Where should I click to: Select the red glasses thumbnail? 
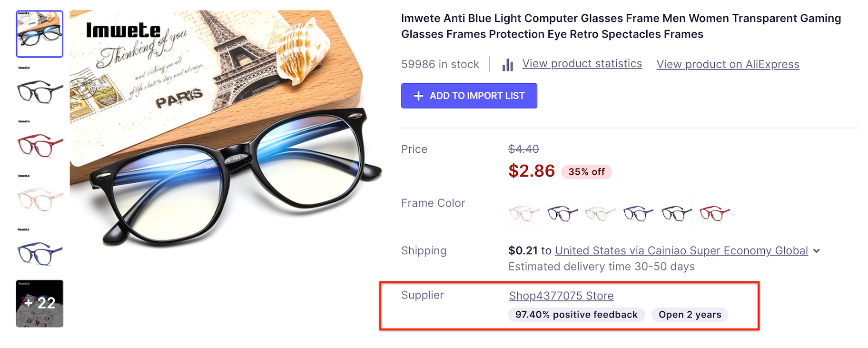[39, 145]
